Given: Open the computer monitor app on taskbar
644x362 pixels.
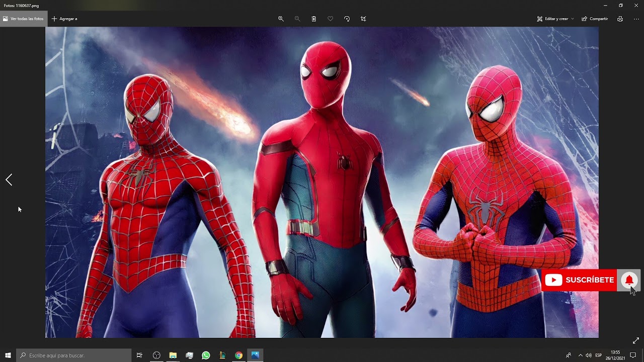Looking at the screenshot, I should (x=189, y=355).
